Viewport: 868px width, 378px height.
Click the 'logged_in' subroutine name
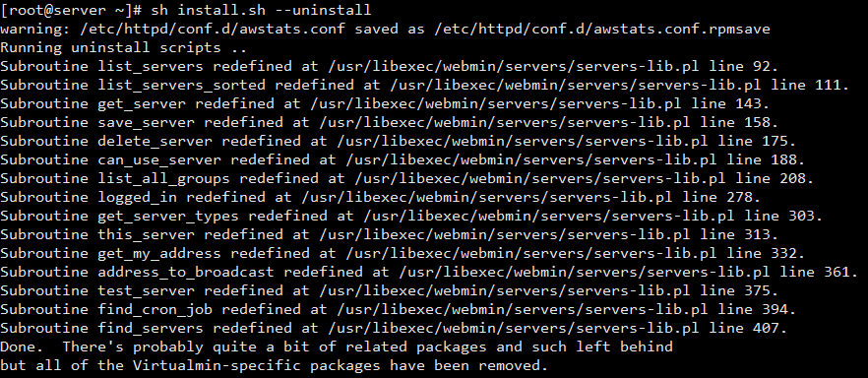138,197
